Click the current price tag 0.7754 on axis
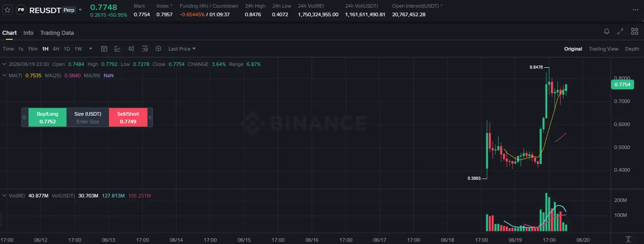The width and height of the screenshot is (644, 244). coord(622,84)
